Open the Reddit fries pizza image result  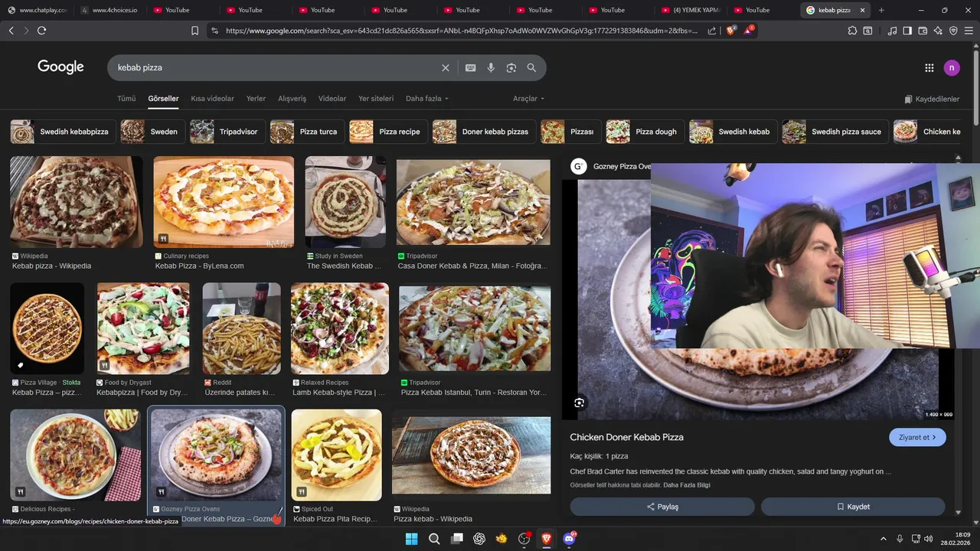click(x=241, y=328)
